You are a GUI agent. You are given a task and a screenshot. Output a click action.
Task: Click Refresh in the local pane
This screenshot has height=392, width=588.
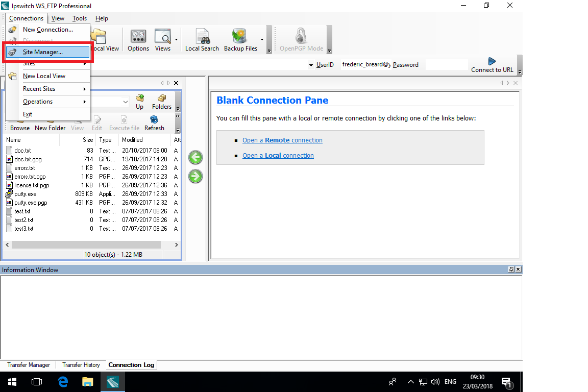coord(154,123)
